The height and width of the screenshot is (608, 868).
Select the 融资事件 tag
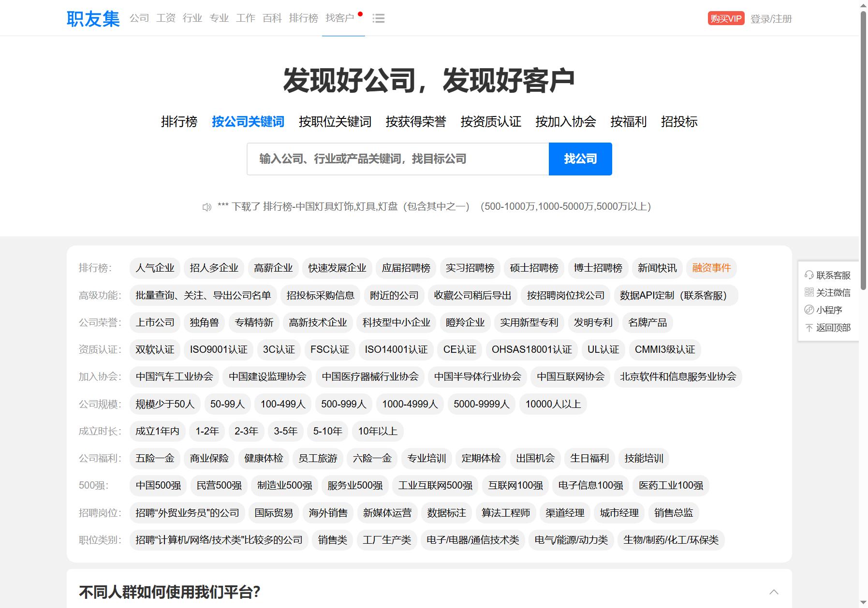pos(711,268)
